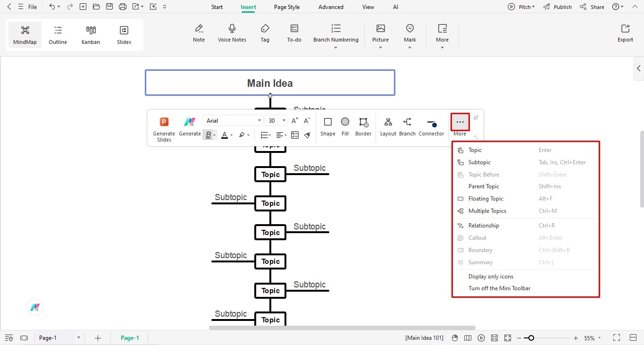
Task: Click the Share button
Action: (592, 7)
